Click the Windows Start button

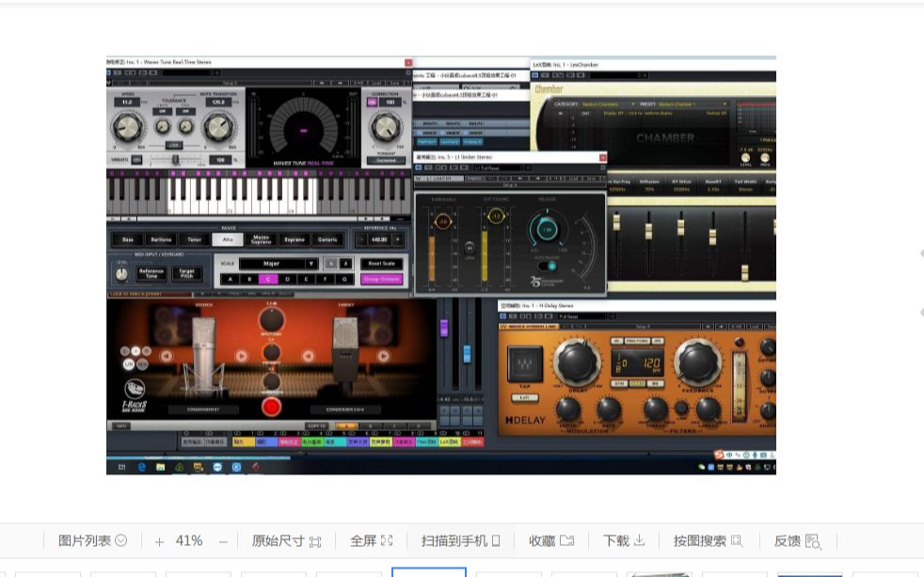coord(121,465)
